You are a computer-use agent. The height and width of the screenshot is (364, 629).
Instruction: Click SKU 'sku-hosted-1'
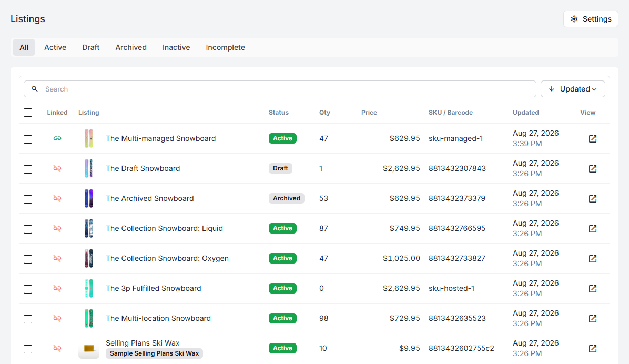click(451, 288)
